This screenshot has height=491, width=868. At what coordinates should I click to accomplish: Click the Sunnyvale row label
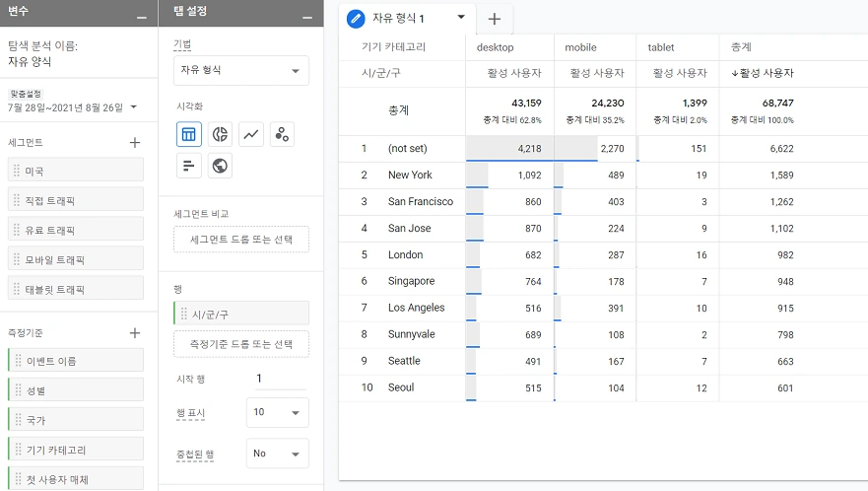click(x=411, y=334)
